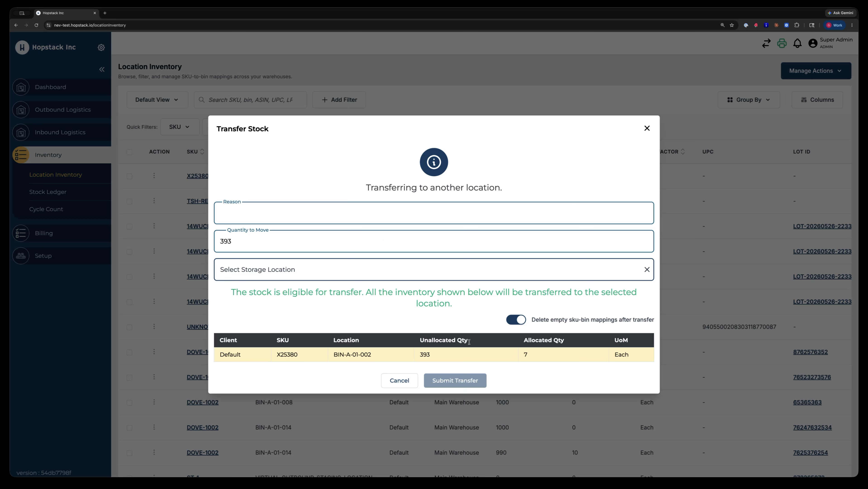Viewport: 868px width, 489px height.
Task: Open lot link 65365363
Action: tap(807, 402)
